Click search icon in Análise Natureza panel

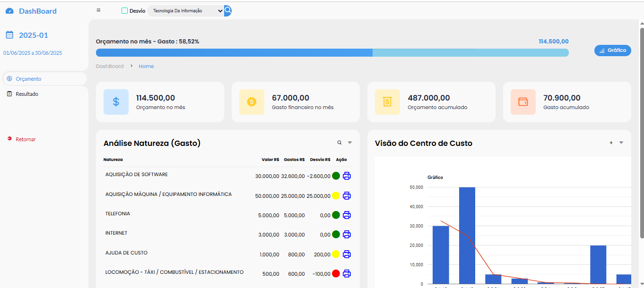click(x=339, y=143)
